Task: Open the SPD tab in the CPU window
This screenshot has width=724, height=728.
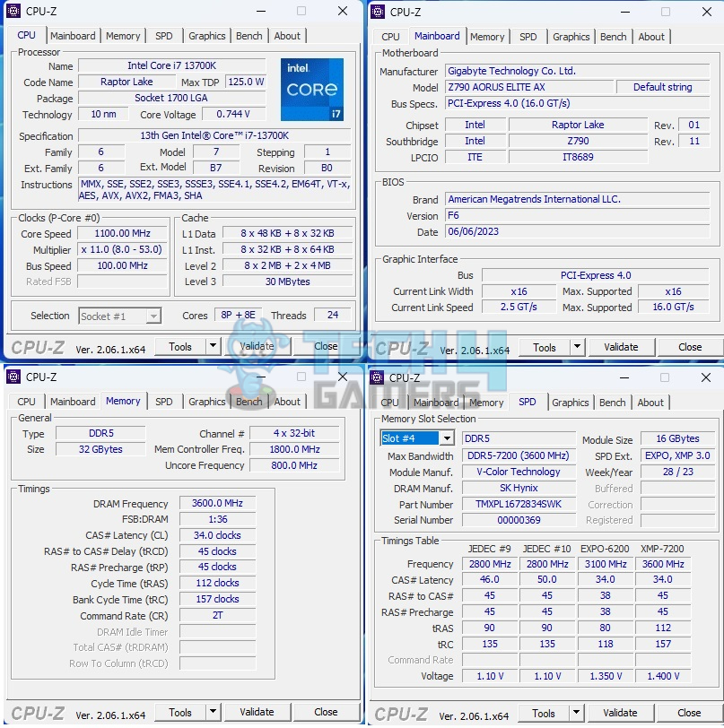Action: (163, 36)
